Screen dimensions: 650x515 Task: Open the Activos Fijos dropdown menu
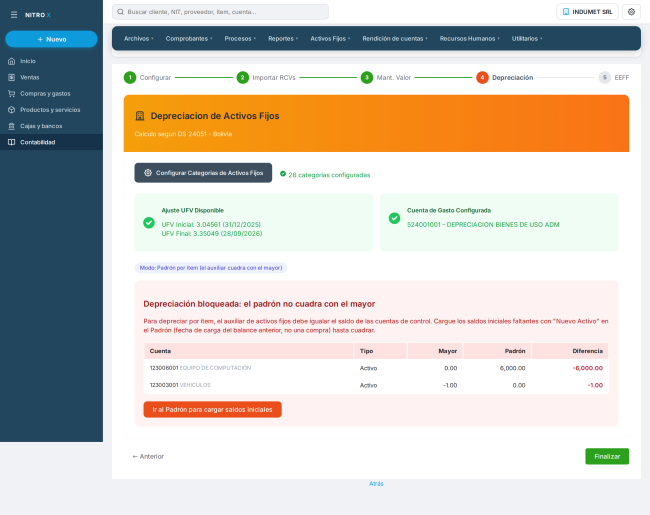pyautogui.click(x=330, y=39)
